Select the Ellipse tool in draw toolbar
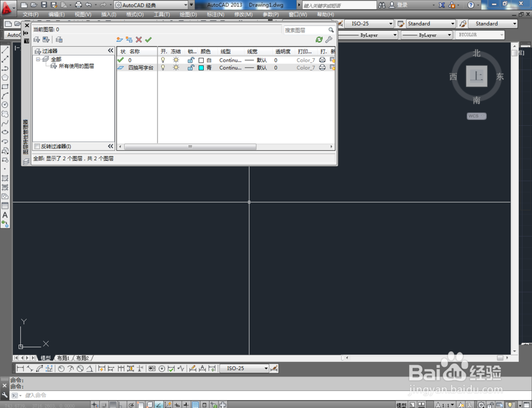Image resolution: width=532 pixels, height=408 pixels. [5, 133]
